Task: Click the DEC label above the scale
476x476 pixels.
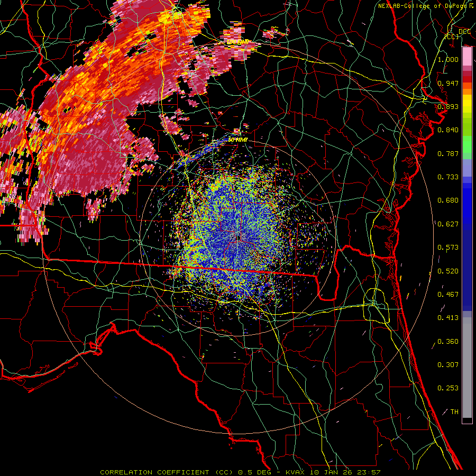Action: point(464,31)
